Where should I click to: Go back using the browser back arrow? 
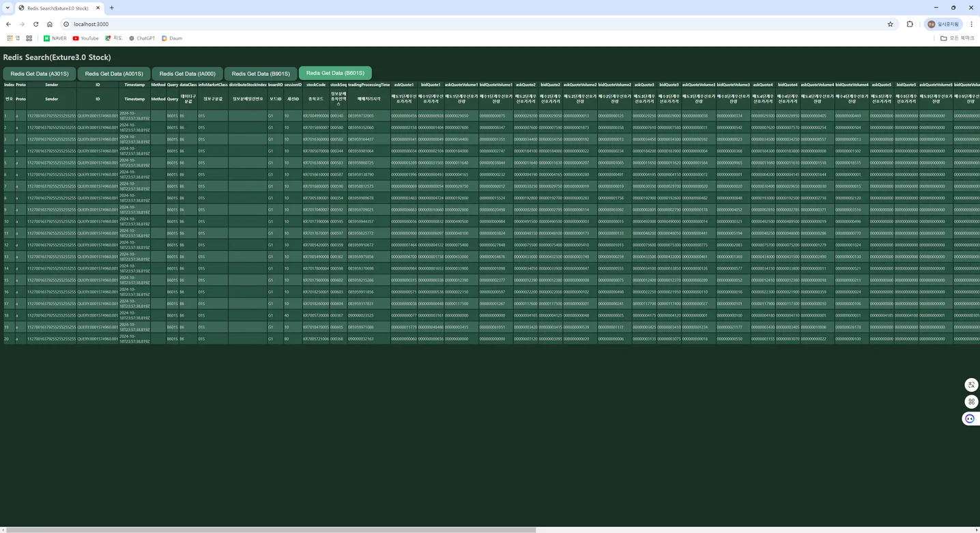coord(8,24)
